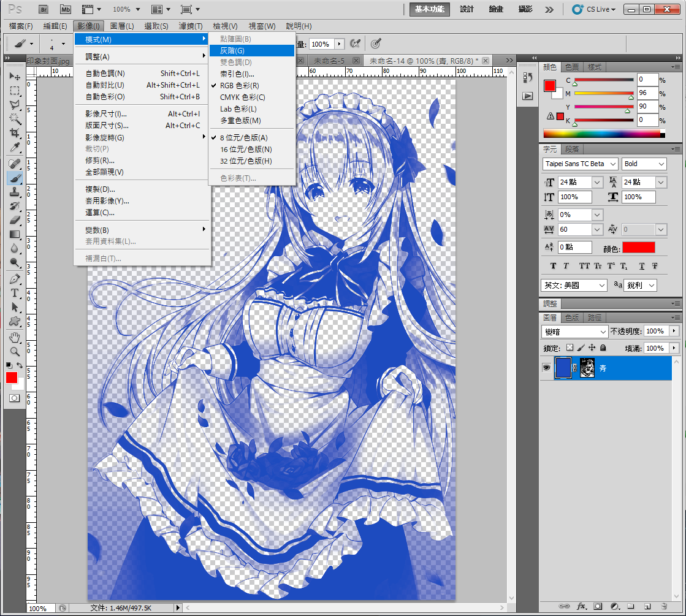Click the delete layer trash icon
The width and height of the screenshot is (686, 616).
coord(664,606)
